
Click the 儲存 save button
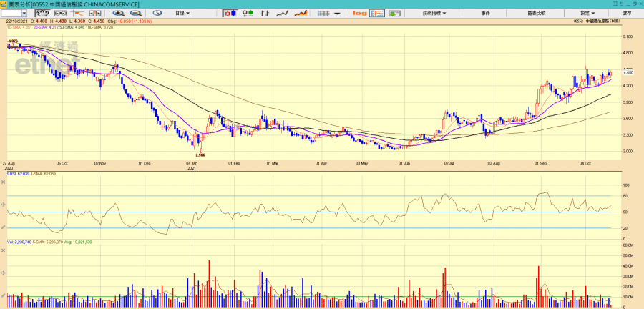[627, 13]
